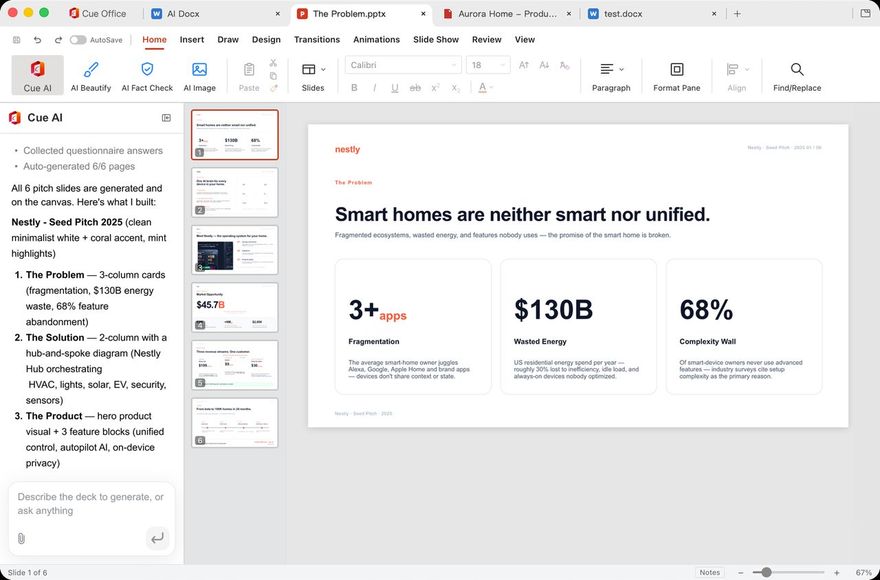The image size is (880, 580).
Task: Click zoom in plus button
Action: [837, 573]
